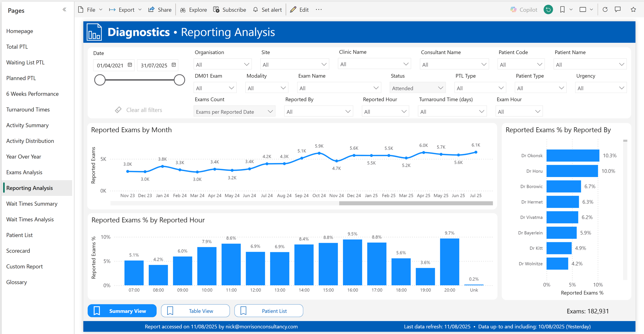Open the File menu
The height and width of the screenshot is (334, 644).
91,10
